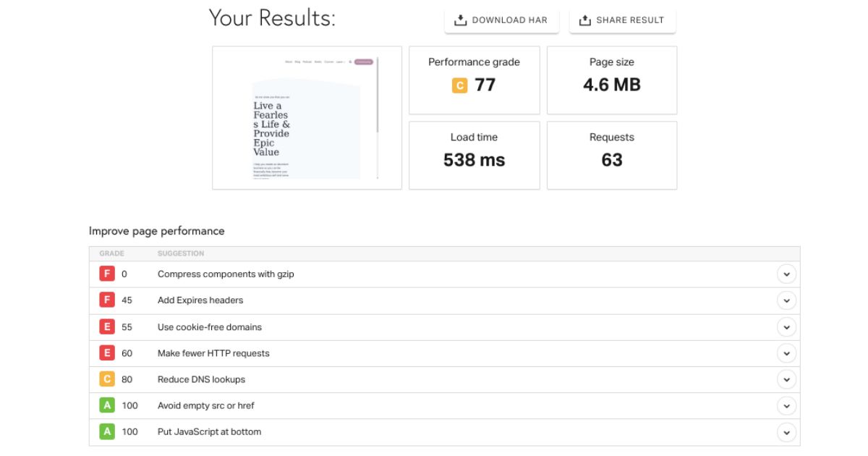Click the Requests 63 result card
Image resolution: width=868 pixels, height=456 pixels.
[x=612, y=155]
